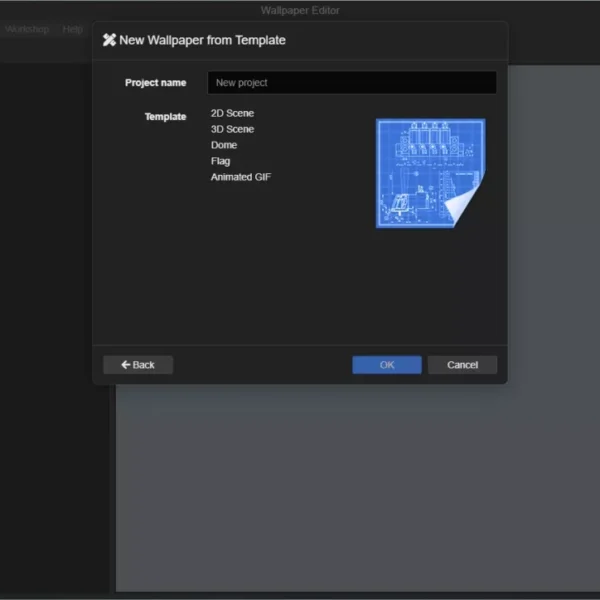Select the Dome template
The image size is (600, 600).
point(224,145)
